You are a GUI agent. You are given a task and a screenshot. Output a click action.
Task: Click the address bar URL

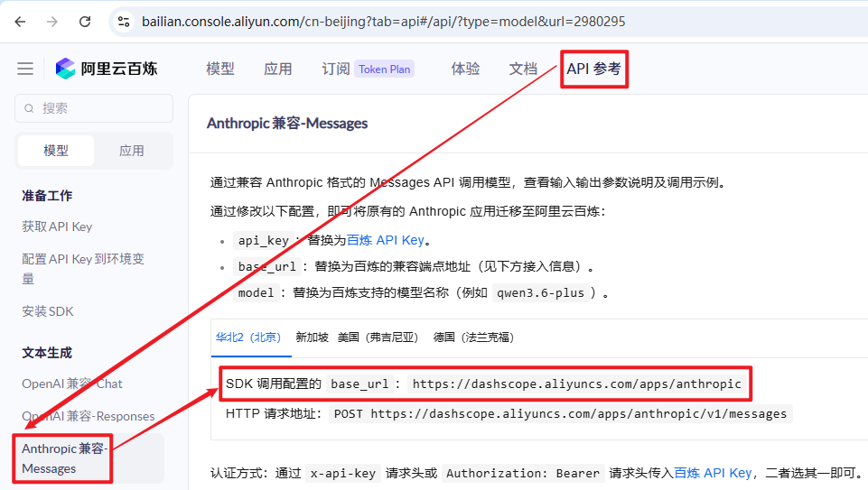coord(383,22)
